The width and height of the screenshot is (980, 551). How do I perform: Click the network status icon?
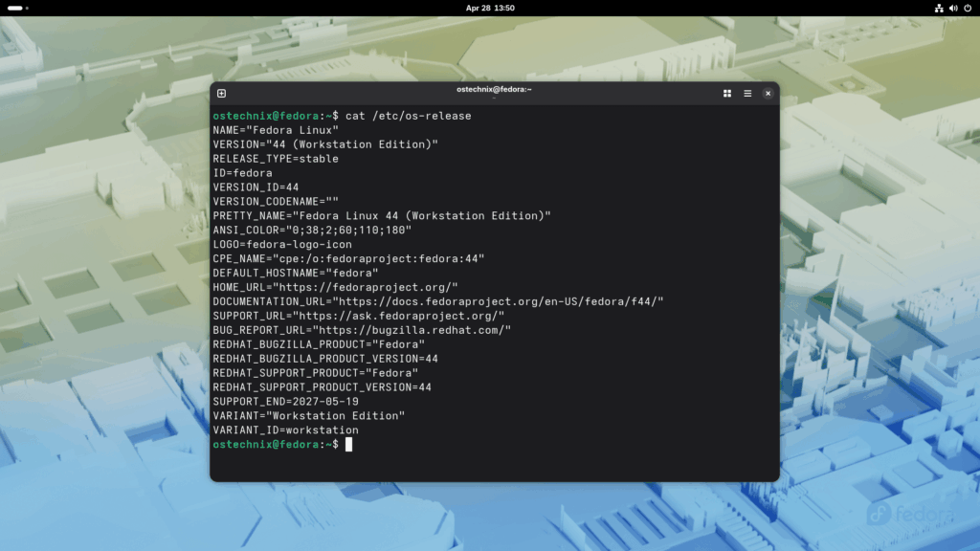938,8
